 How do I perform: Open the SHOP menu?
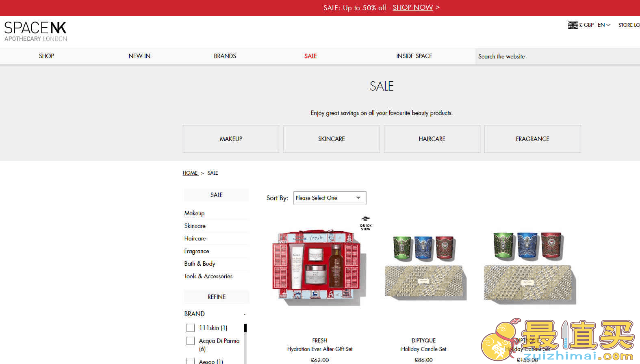(46, 56)
